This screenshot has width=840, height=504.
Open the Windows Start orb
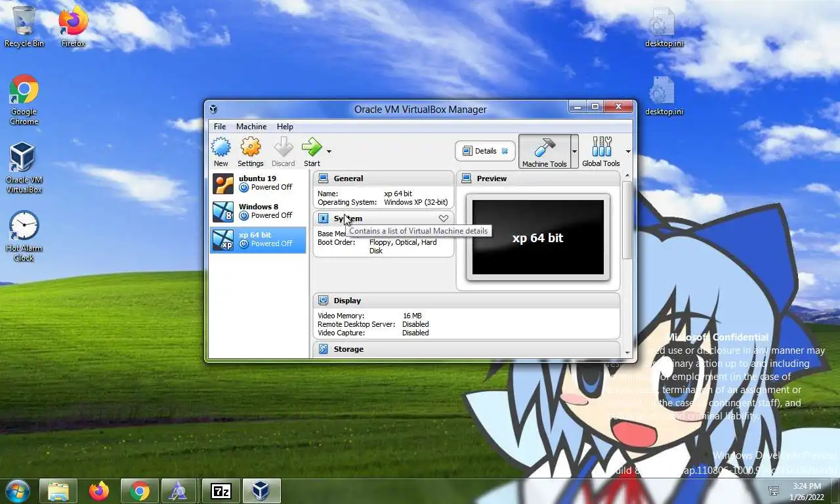[17, 490]
